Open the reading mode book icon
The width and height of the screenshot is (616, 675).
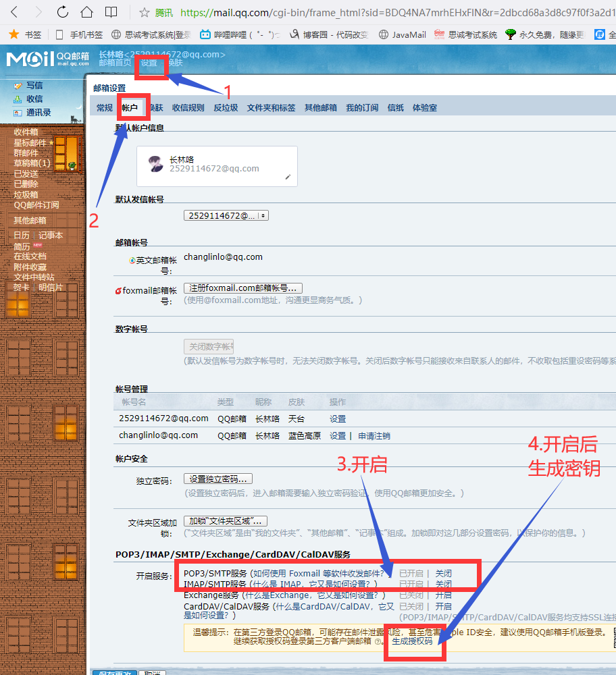pos(111,12)
